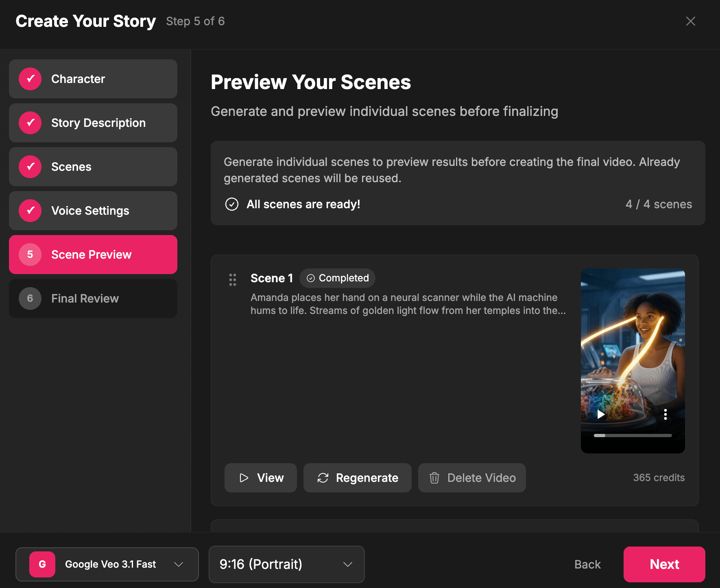
Task: Go Back to the previous step
Action: click(x=587, y=564)
